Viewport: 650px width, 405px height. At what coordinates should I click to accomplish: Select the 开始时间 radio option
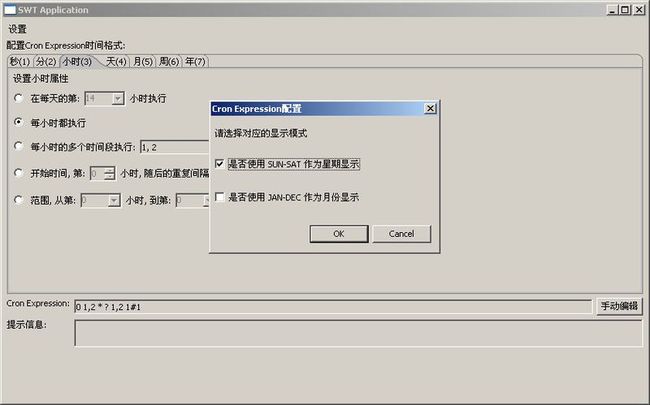[x=18, y=173]
